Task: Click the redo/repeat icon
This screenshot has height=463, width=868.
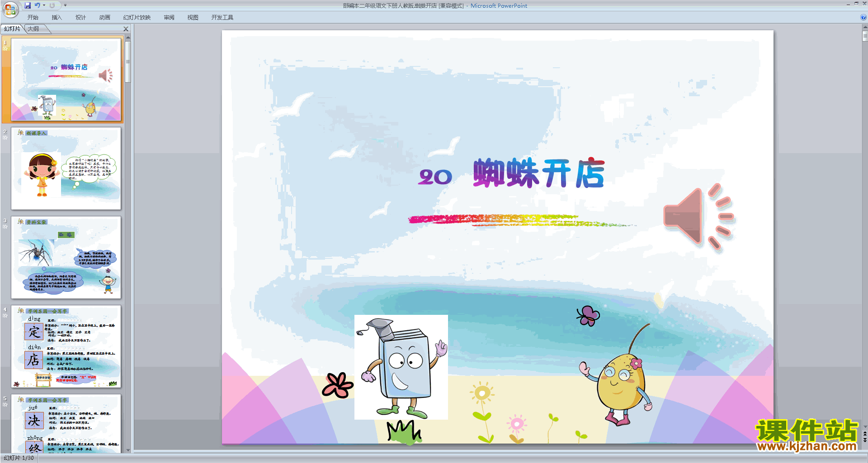Action: (x=52, y=5)
